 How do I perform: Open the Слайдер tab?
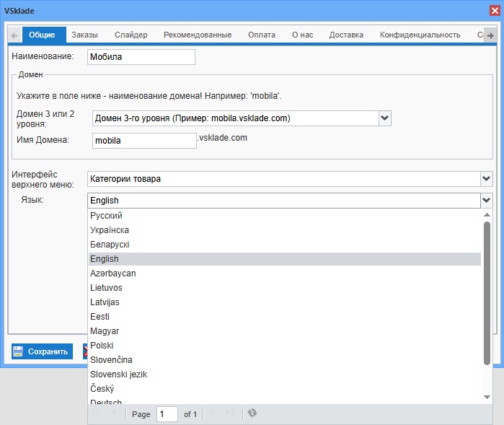(131, 35)
